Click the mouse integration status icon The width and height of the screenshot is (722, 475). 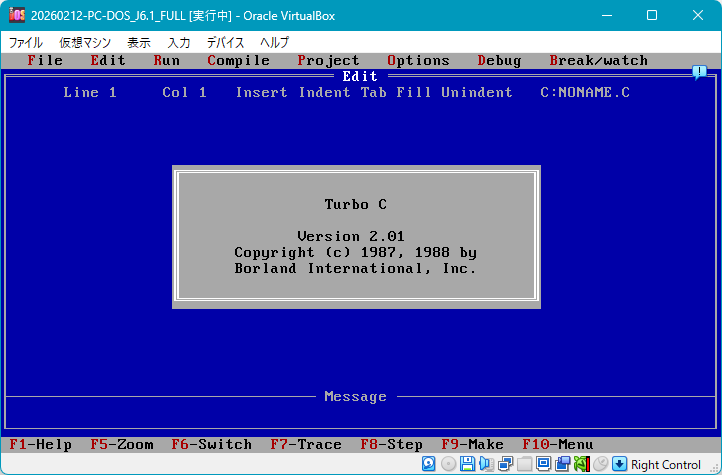(600, 464)
